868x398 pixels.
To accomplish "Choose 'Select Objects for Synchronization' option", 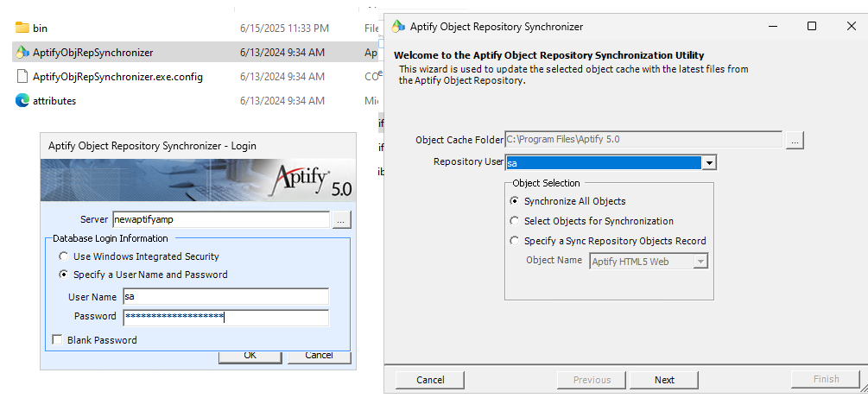I will [x=515, y=221].
